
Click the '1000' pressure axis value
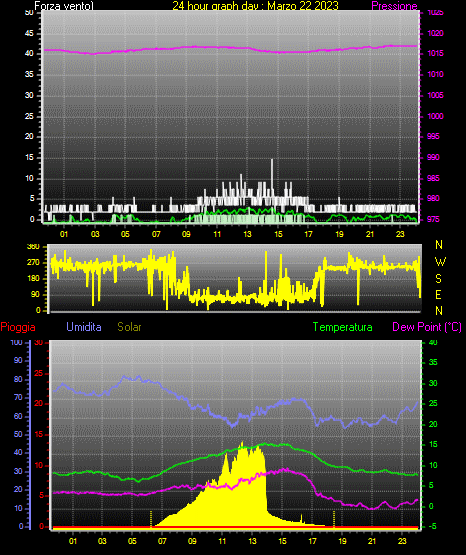[x=435, y=116]
